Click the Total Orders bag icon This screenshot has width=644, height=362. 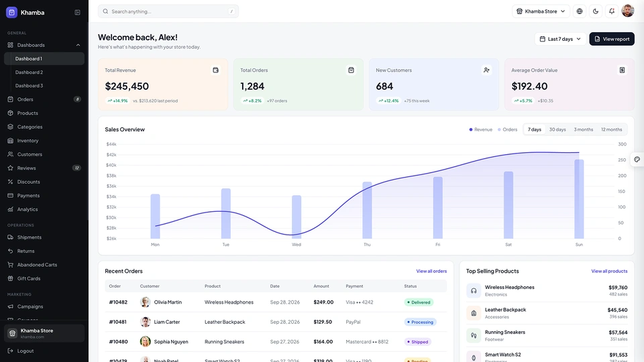351,70
